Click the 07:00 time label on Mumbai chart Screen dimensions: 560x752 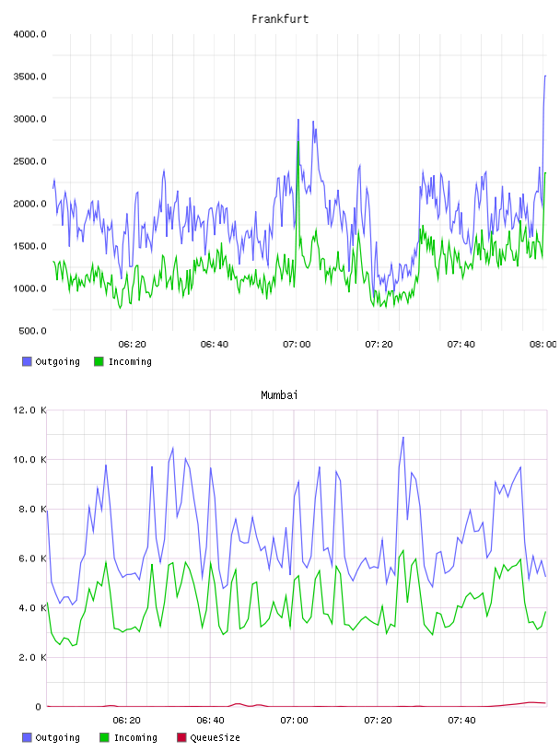point(295,721)
